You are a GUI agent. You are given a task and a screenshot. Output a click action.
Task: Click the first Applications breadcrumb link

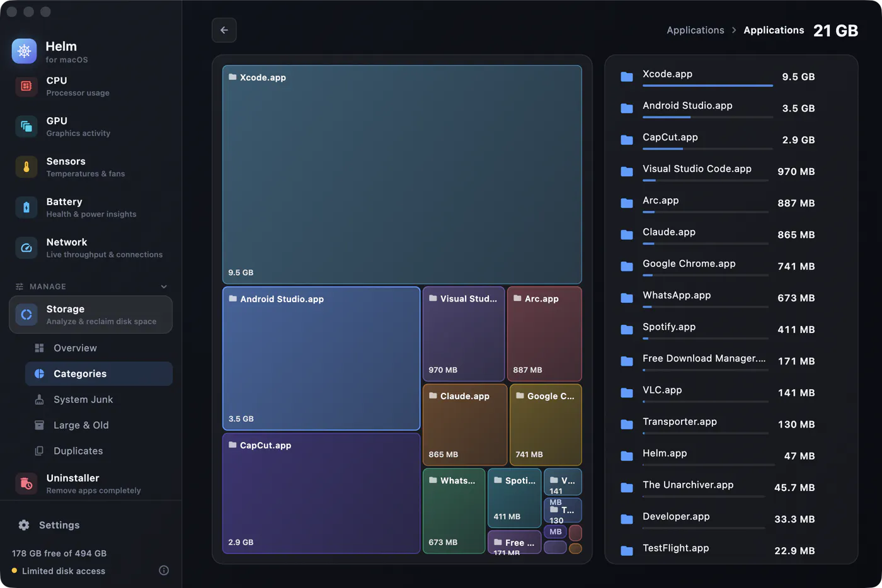pos(696,30)
